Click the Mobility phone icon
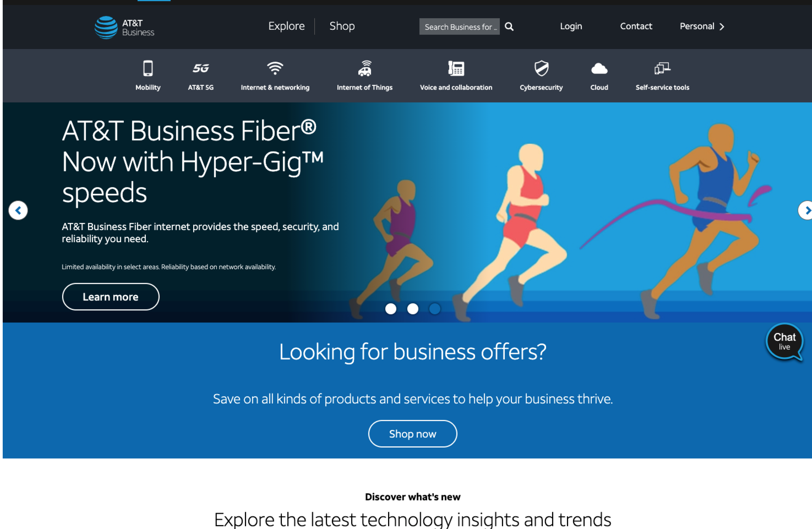 [148, 68]
